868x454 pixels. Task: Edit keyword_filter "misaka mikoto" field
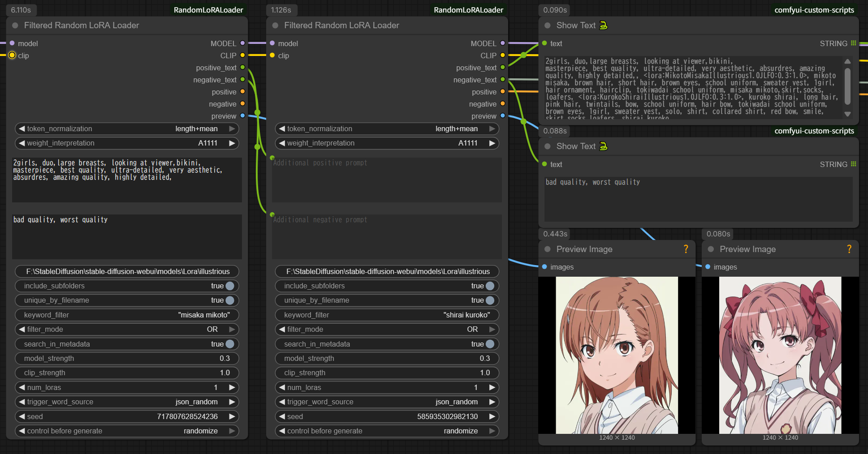pos(127,315)
